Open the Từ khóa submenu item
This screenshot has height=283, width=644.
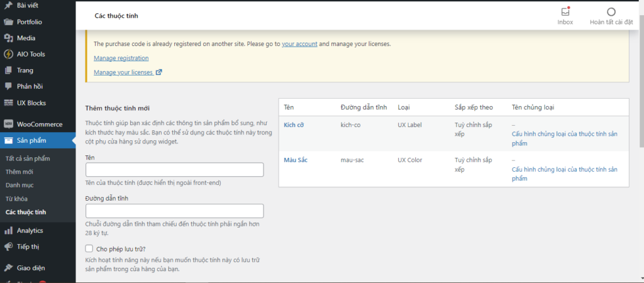tap(16, 199)
